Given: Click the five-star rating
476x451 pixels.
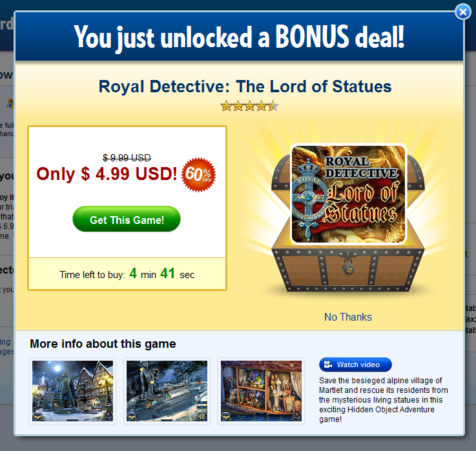Looking at the screenshot, I should (249, 106).
